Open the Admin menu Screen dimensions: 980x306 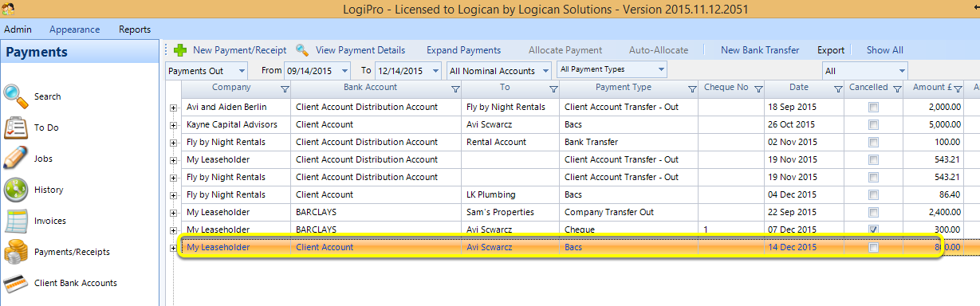tap(18, 29)
